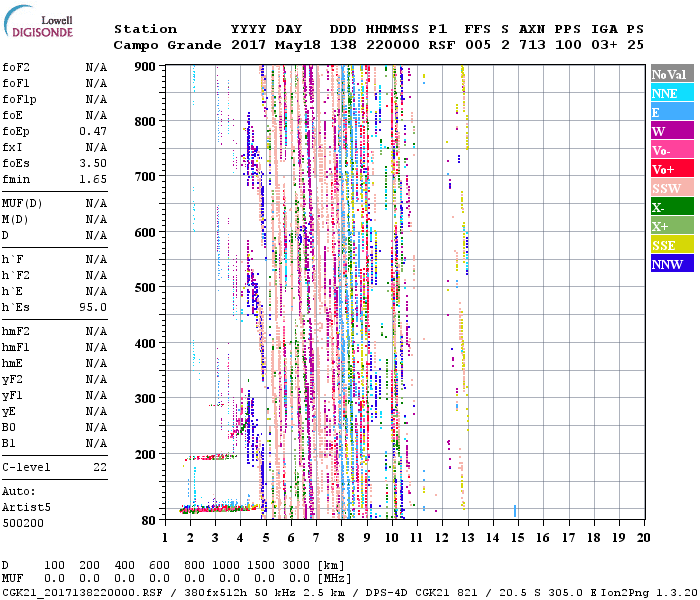Image resolution: width=700 pixels, height=600 pixels.
Task: Click the SSW legend entry
Action: pyautogui.click(x=671, y=188)
